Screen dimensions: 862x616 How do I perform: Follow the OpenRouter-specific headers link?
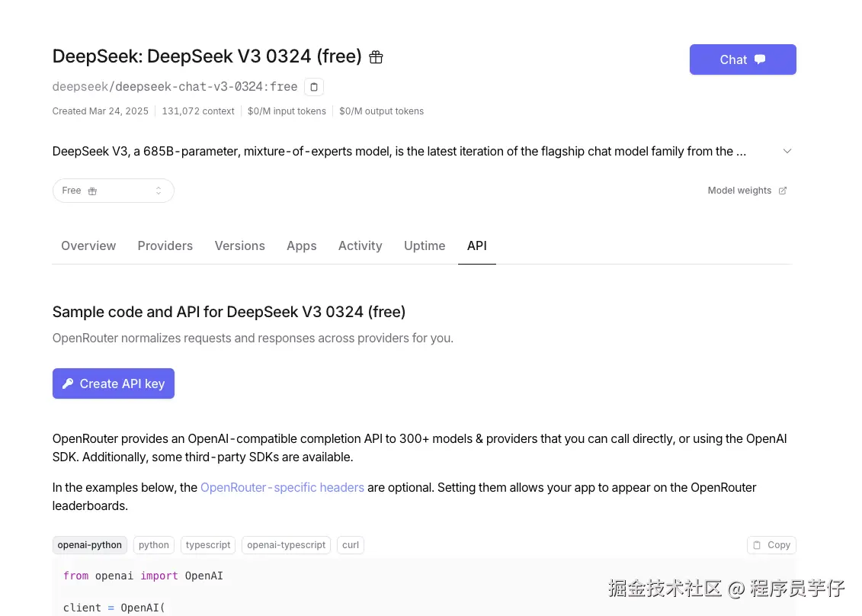(x=282, y=488)
